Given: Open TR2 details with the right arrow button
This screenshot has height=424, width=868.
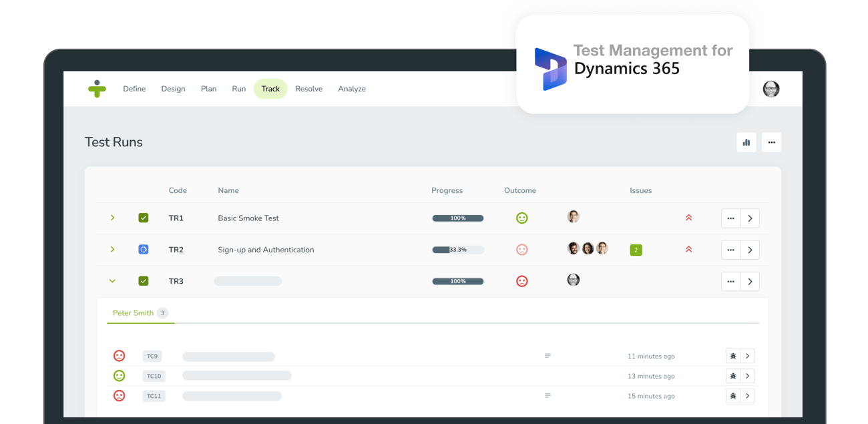Looking at the screenshot, I should pyautogui.click(x=750, y=249).
